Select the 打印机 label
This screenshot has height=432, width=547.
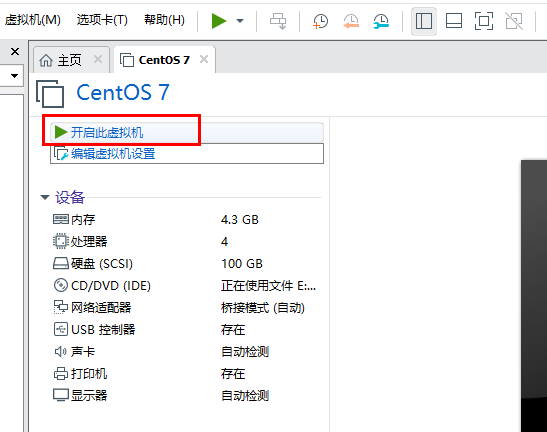[89, 373]
